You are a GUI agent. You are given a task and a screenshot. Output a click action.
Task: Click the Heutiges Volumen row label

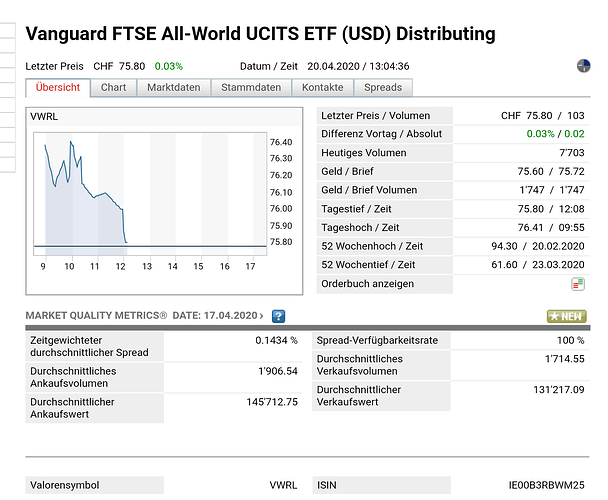point(364,153)
